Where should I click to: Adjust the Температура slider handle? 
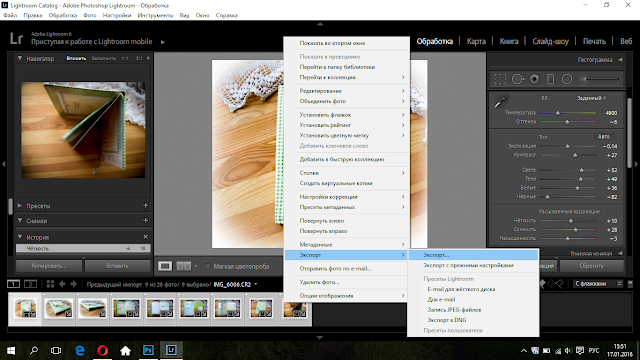[x=558, y=113]
